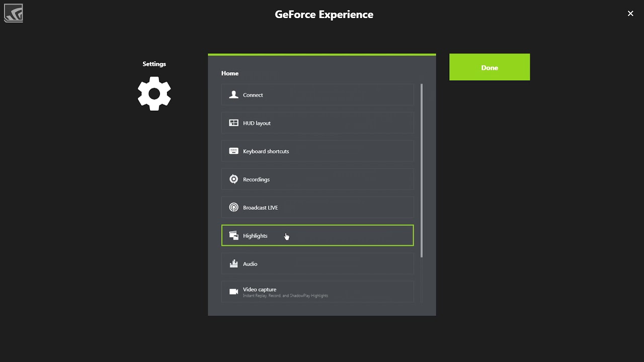
Task: Select Keyboard shortcuts menu entry
Action: pyautogui.click(x=317, y=151)
